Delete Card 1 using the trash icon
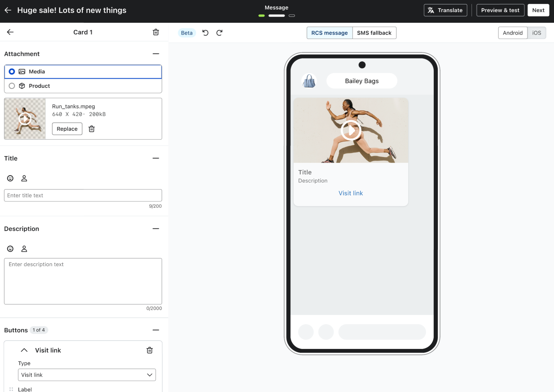 coord(156,32)
